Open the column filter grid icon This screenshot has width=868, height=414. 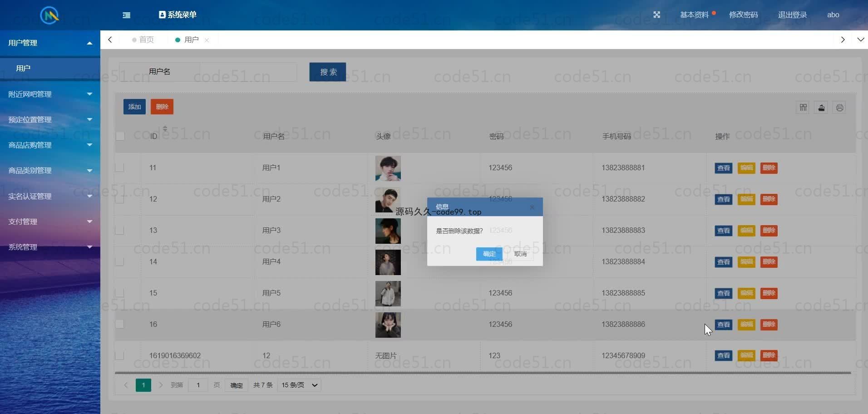[803, 108]
